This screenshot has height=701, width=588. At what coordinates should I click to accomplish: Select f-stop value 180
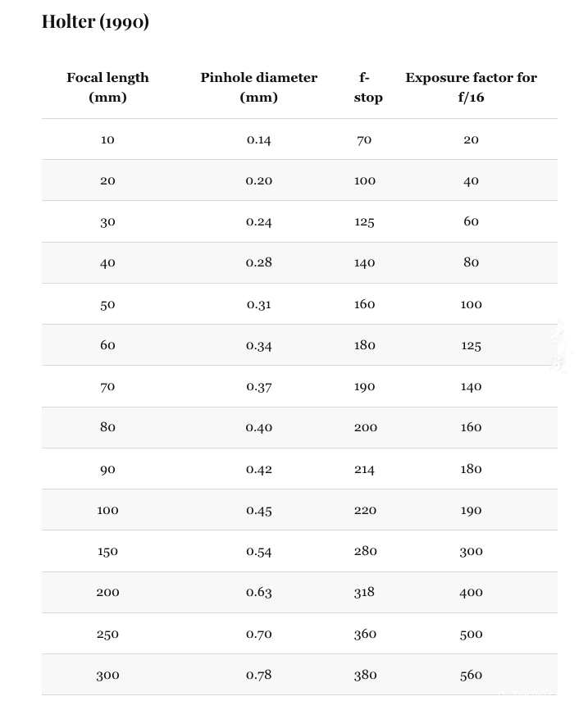point(365,345)
